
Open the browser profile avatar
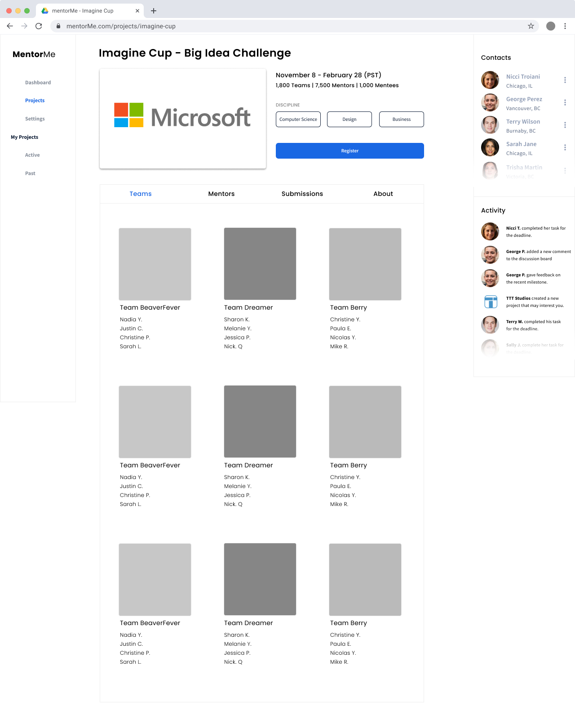point(551,26)
